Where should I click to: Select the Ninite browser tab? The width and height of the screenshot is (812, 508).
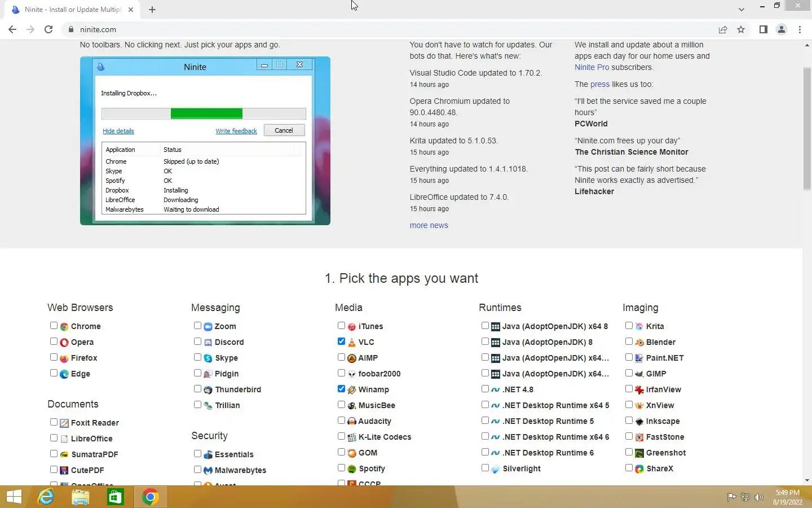(x=72, y=10)
